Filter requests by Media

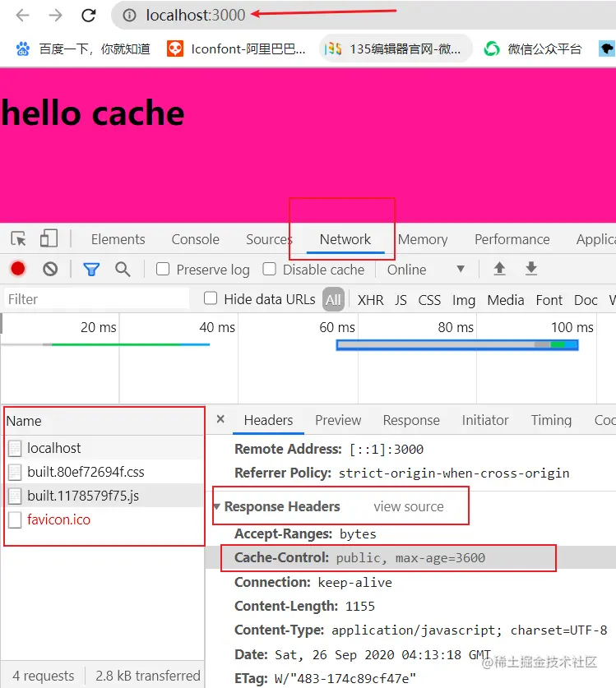point(505,300)
